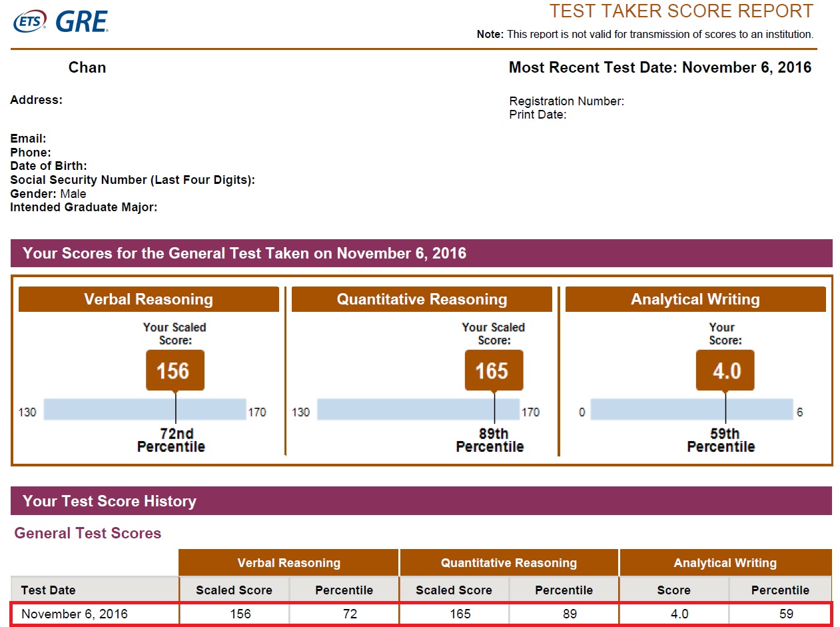The image size is (840, 627).
Task: Click the Percentile header under Quantitative Reasoning
Action: click(564, 590)
